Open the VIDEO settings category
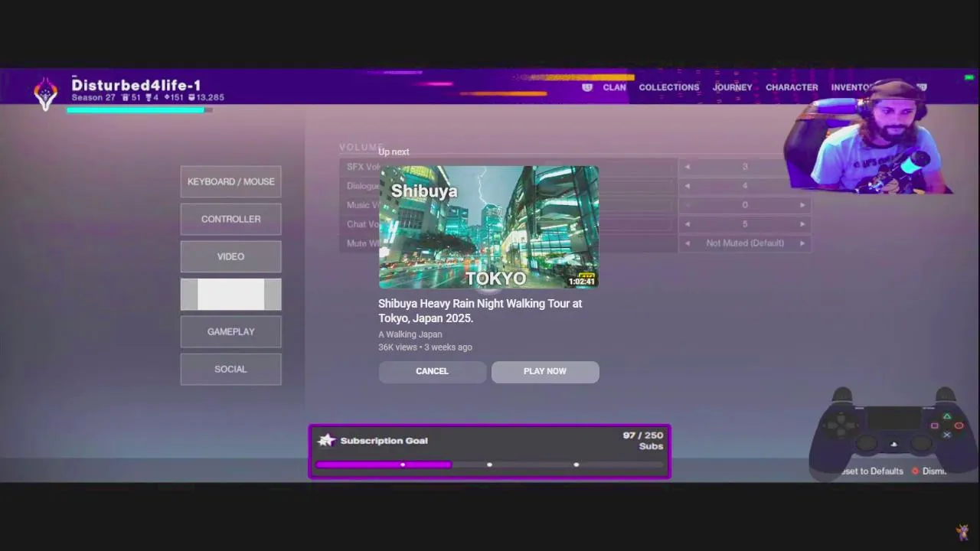 230,256
